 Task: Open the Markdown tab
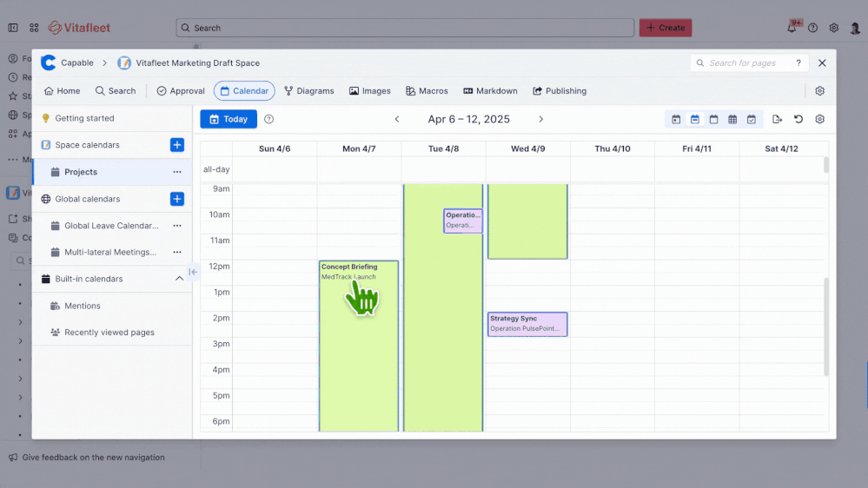(490, 90)
